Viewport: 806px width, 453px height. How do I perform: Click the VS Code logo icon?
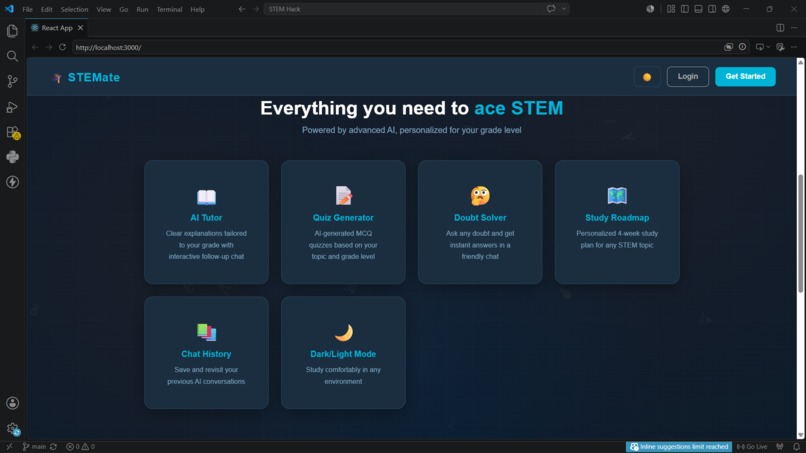[x=9, y=9]
